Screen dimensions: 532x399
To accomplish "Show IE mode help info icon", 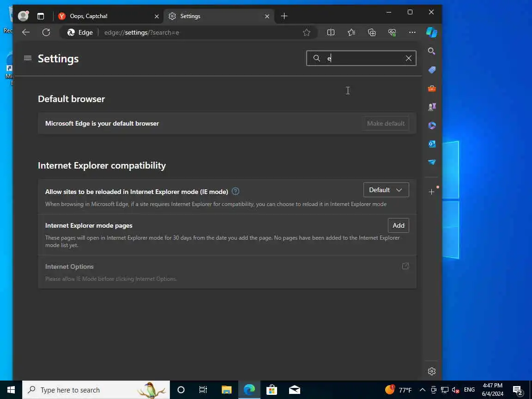I will pos(236,191).
